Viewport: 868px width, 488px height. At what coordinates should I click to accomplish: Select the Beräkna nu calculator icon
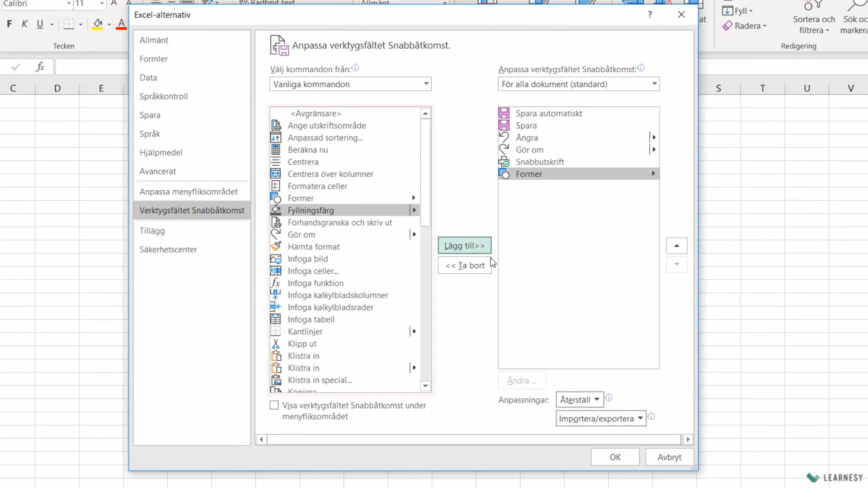pos(276,150)
